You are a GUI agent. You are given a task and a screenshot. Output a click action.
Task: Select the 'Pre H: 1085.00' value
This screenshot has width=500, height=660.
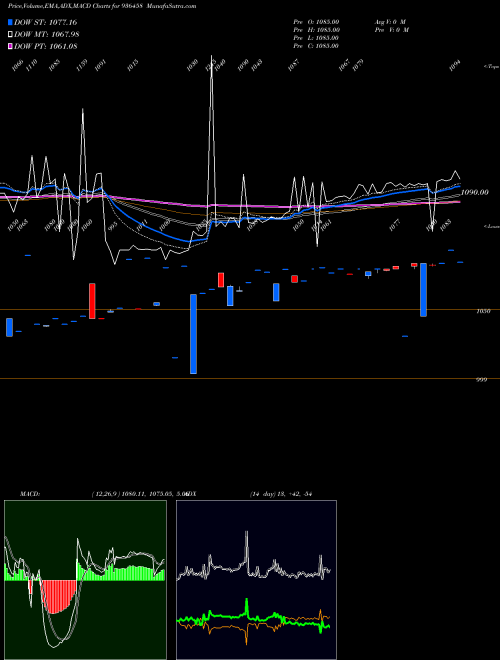point(317,30)
